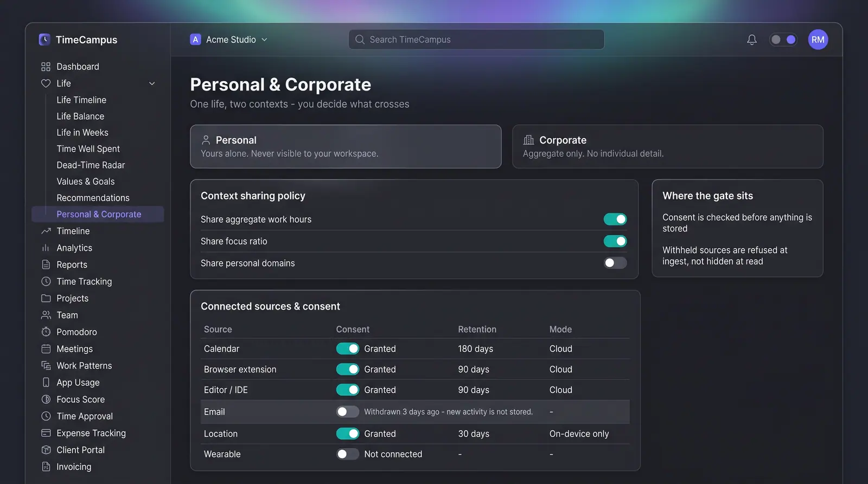The height and width of the screenshot is (484, 868).
Task: Click the TimeCampus logo icon
Action: click(x=44, y=40)
